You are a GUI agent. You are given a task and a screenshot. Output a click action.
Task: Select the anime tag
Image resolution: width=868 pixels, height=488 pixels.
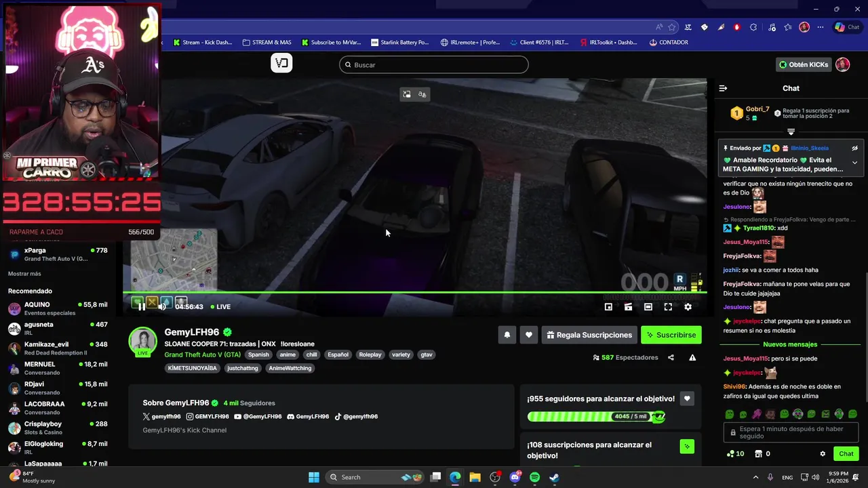click(288, 354)
